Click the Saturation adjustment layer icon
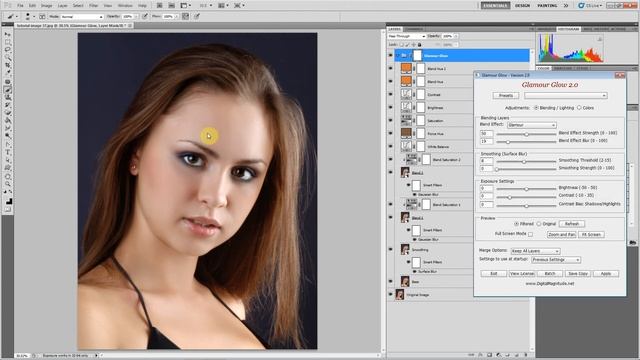The width and height of the screenshot is (640, 360). pos(406,120)
